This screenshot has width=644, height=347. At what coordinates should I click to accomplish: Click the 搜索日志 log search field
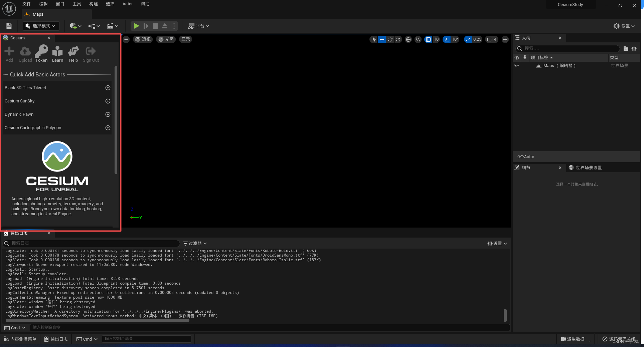pos(91,244)
